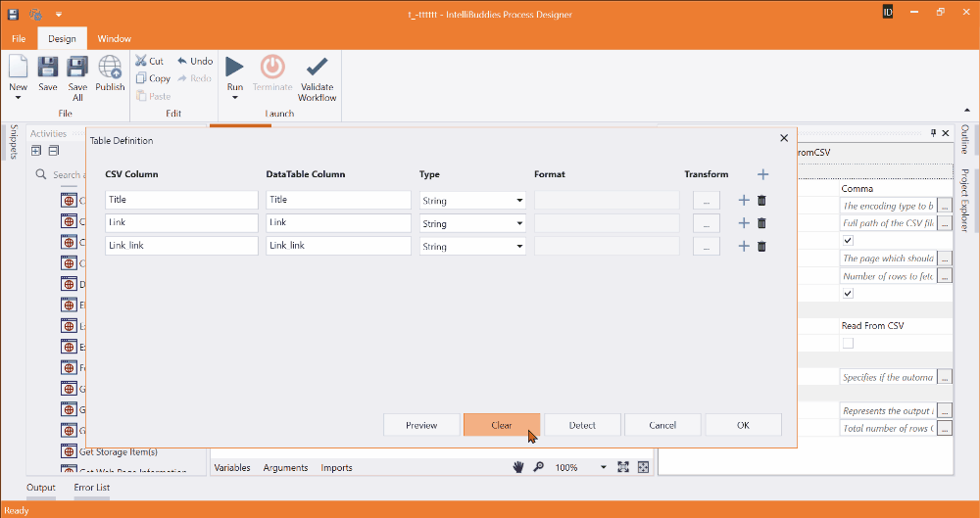980x518 pixels.
Task: Switch to the Design tab
Action: tap(62, 39)
